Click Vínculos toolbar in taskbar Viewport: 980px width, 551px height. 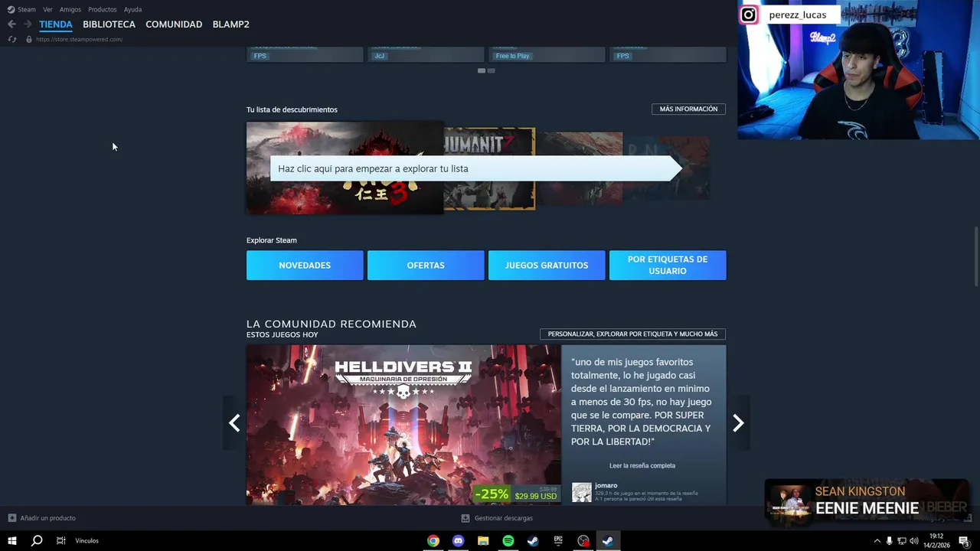87,541
